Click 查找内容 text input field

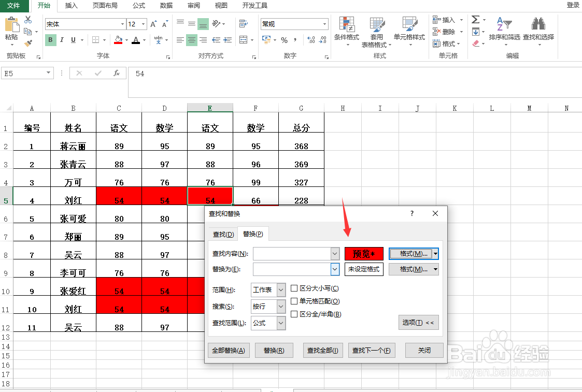tap(292, 254)
